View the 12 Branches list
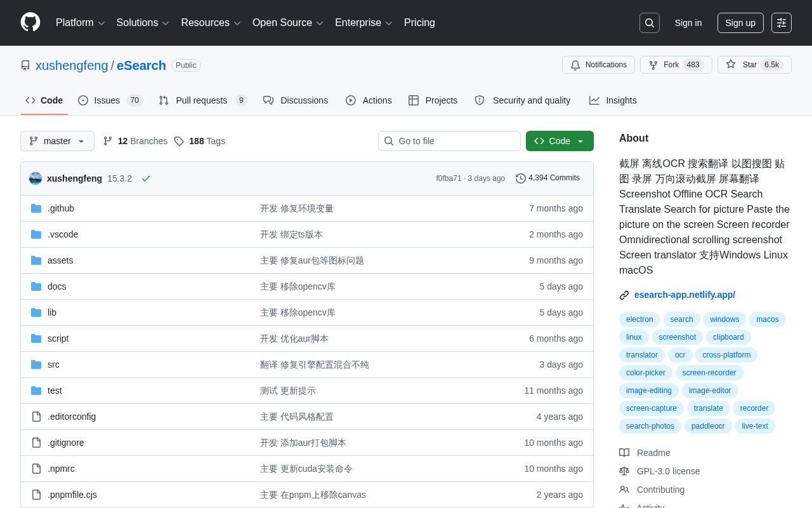 click(x=135, y=141)
